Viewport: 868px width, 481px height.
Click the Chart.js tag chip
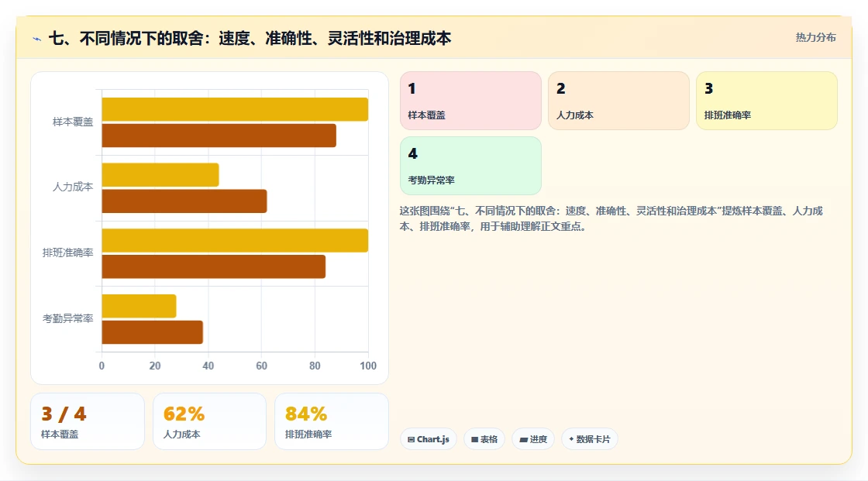click(x=429, y=439)
